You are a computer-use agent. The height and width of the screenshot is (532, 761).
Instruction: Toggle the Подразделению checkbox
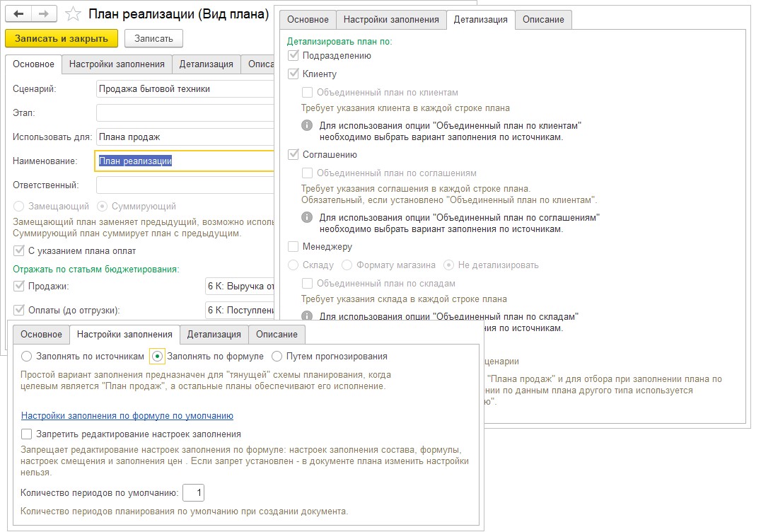pos(293,55)
